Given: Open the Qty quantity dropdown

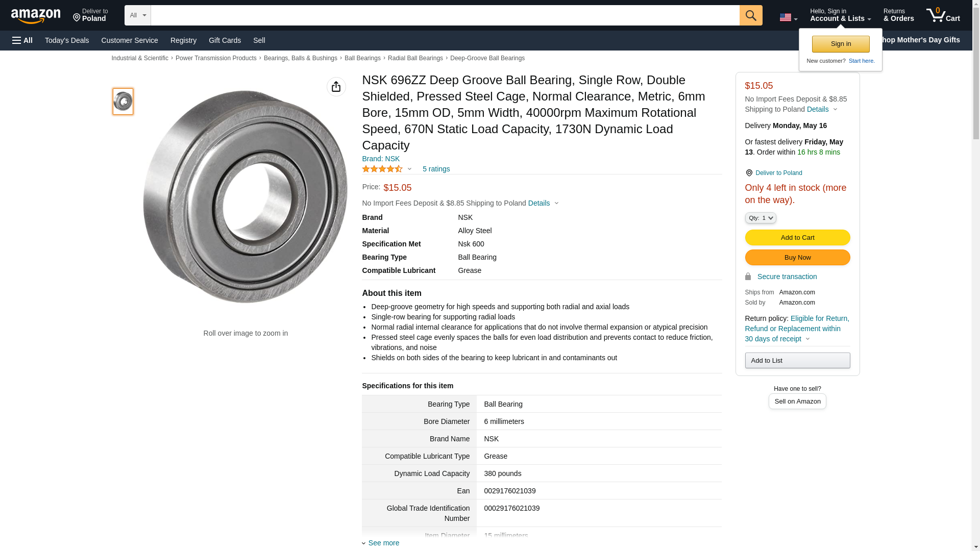Looking at the screenshot, I should pyautogui.click(x=760, y=218).
